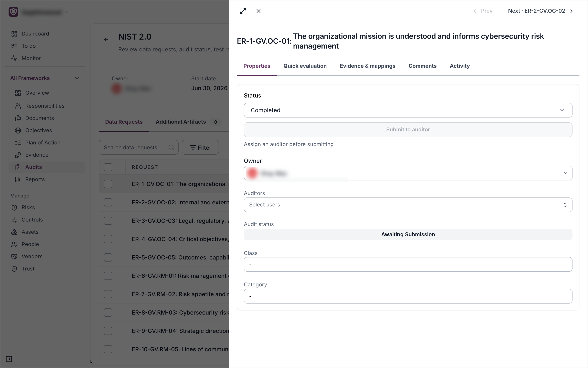
Task: Open the Auditors Select users dropdown
Action: click(x=408, y=205)
